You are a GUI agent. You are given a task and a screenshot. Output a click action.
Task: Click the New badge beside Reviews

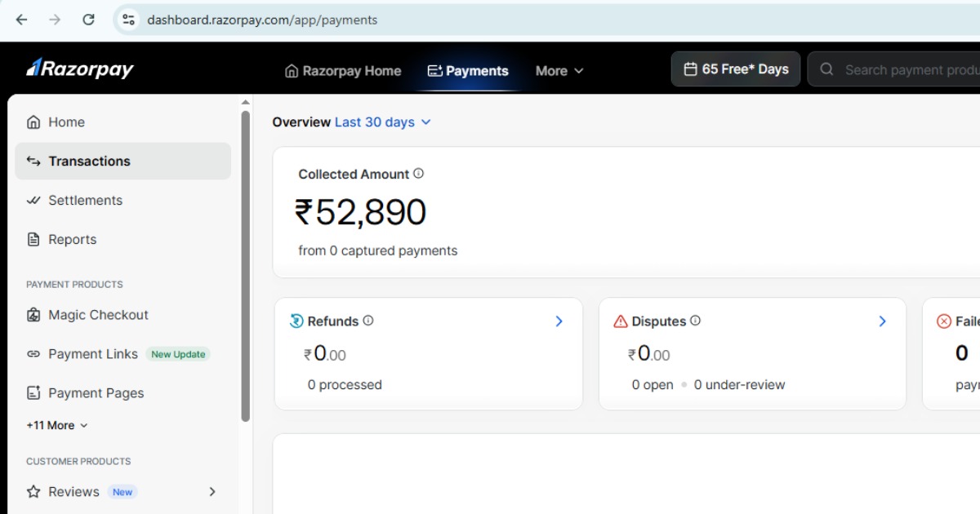[x=122, y=492]
